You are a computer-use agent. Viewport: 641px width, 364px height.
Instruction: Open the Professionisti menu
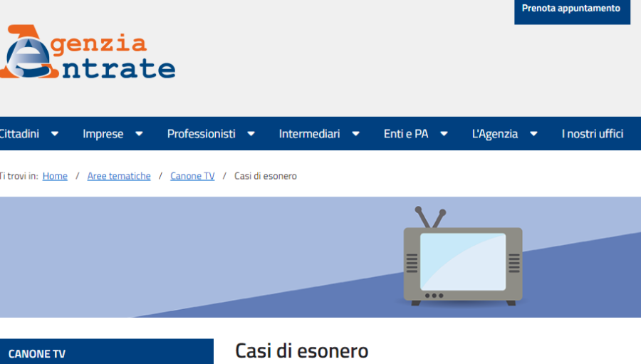tap(201, 134)
